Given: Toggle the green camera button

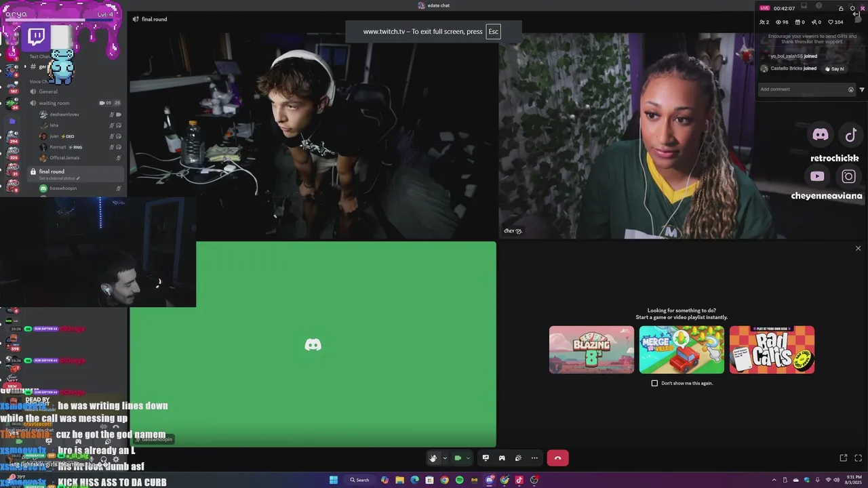Looking at the screenshot, I should 458,458.
